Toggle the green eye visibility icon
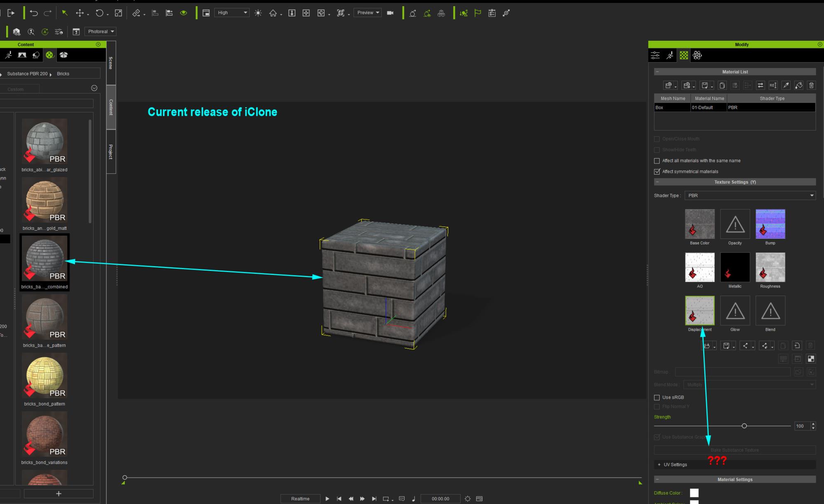Screen dimensions: 824x504 point(183,13)
